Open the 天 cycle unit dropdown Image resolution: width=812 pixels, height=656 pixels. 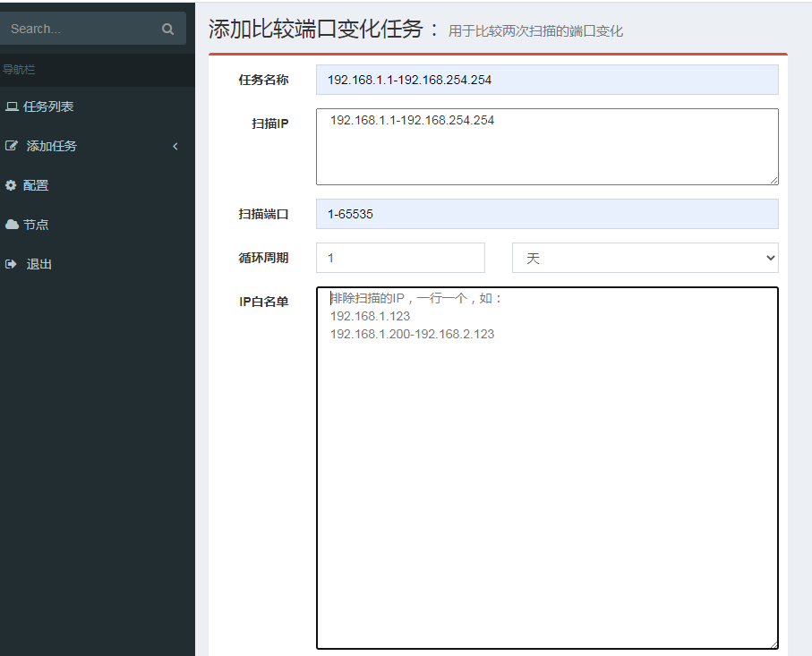[645, 258]
